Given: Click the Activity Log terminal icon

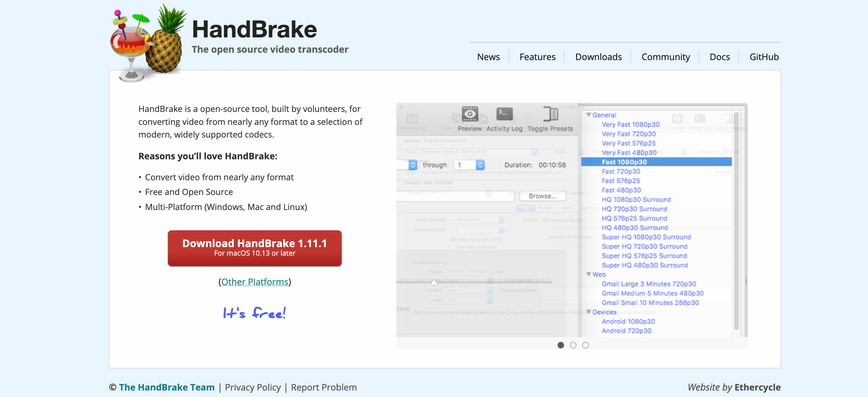Looking at the screenshot, I should 504,114.
